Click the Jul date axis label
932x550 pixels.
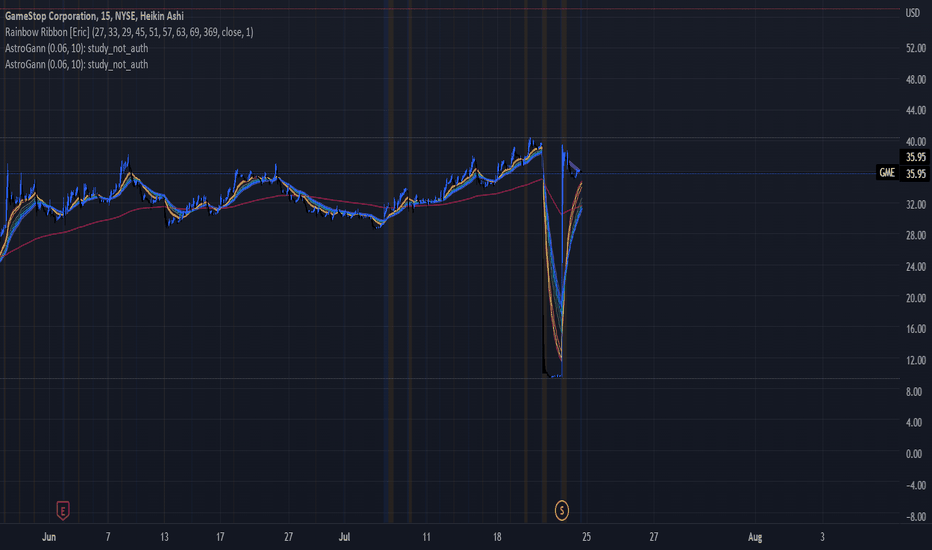[x=344, y=537]
